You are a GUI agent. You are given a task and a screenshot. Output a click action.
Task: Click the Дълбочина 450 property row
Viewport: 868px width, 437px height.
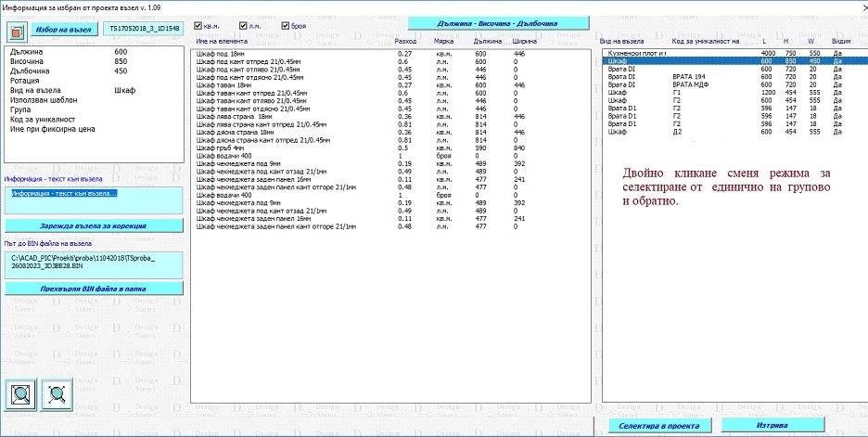pos(94,71)
